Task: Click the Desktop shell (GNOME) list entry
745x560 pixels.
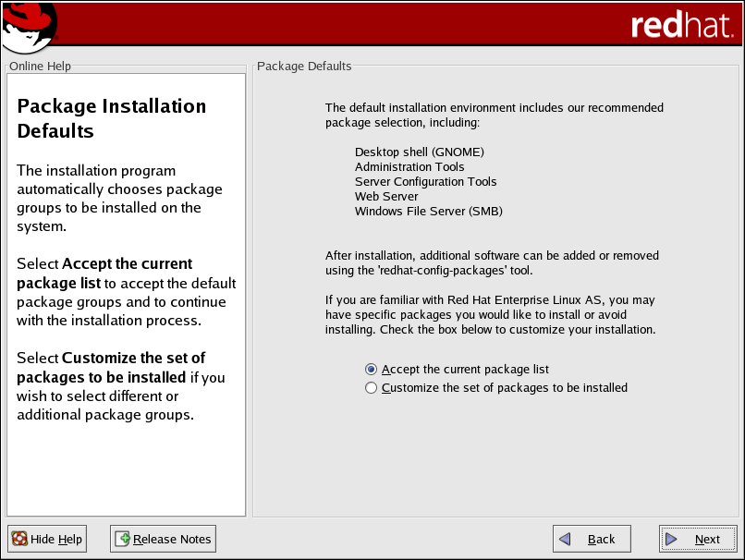Action: [x=419, y=152]
